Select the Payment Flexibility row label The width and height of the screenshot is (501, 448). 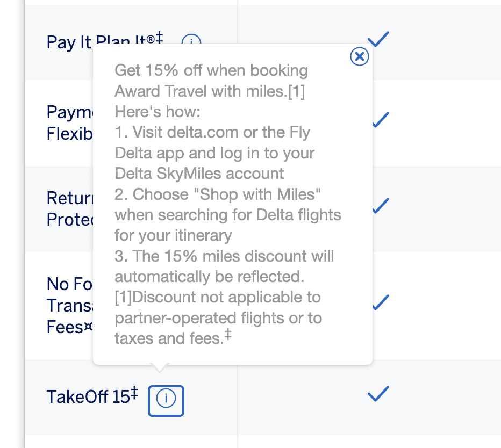(x=68, y=122)
